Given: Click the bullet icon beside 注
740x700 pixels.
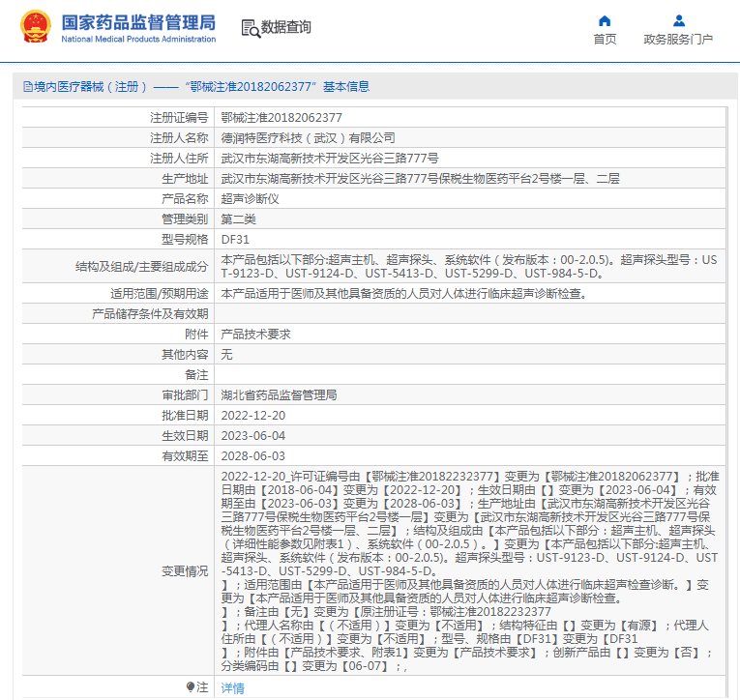Looking at the screenshot, I should tap(191, 687).
